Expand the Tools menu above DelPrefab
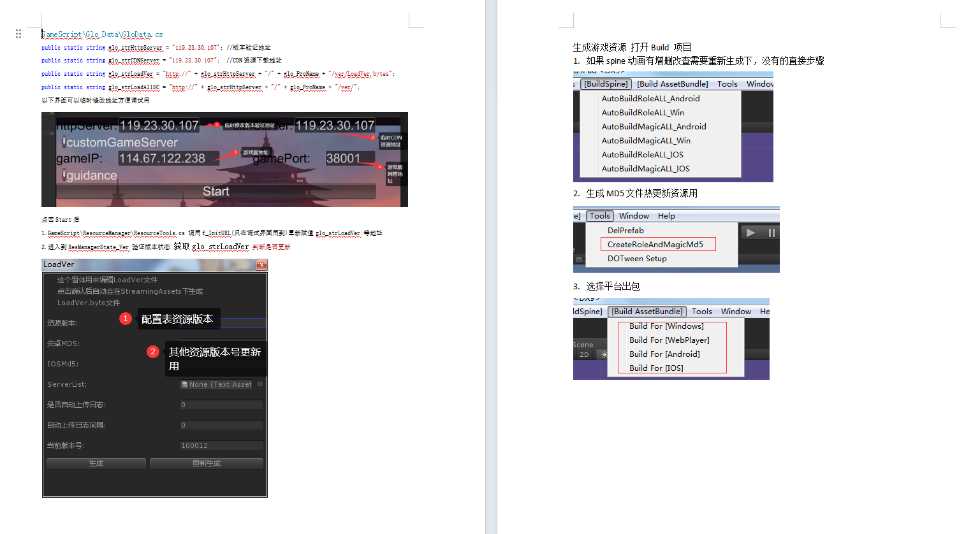Viewport: 980px width, 534px height. [599, 216]
